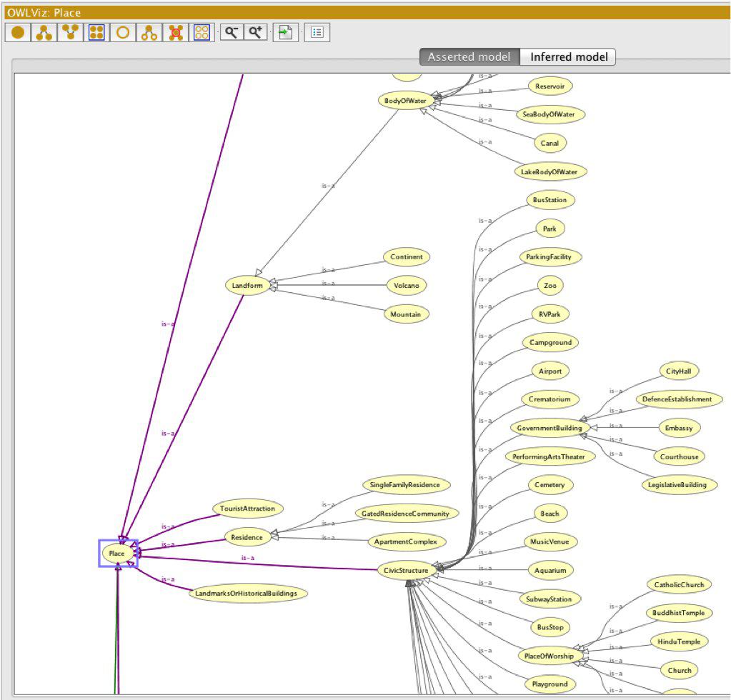The width and height of the screenshot is (731, 700).
Task: Click the Reservoir node
Action: pyautogui.click(x=550, y=86)
